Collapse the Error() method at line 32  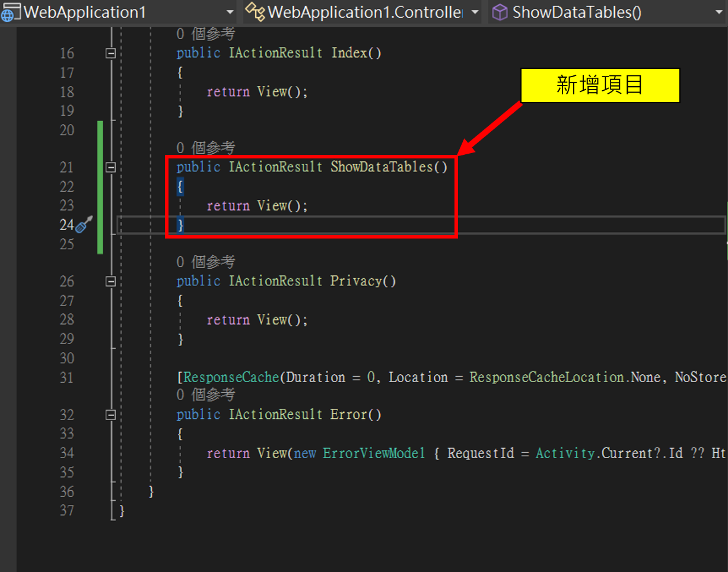coord(110,415)
